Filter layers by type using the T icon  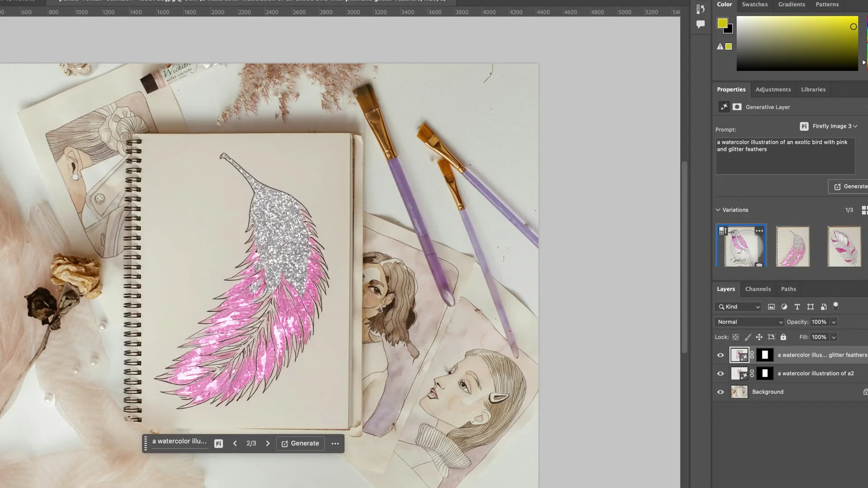(x=797, y=307)
